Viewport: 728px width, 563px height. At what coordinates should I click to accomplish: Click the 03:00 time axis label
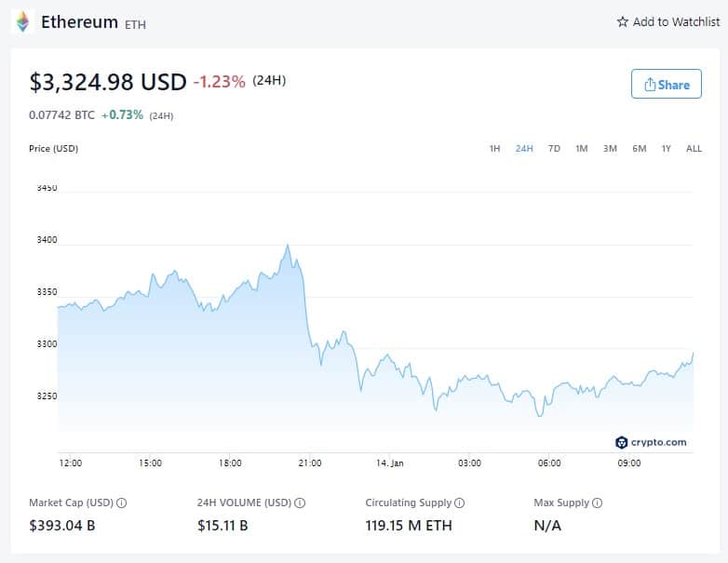point(469,462)
